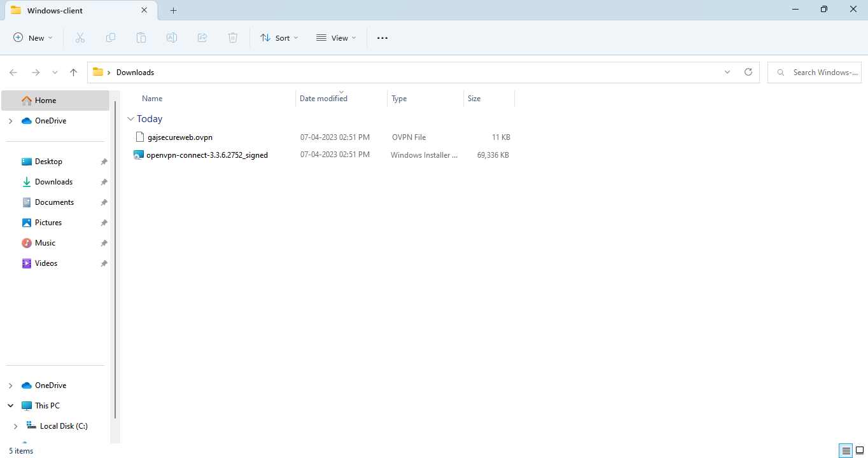868x458 pixels.
Task: Collapse the Today group
Action: coord(130,119)
